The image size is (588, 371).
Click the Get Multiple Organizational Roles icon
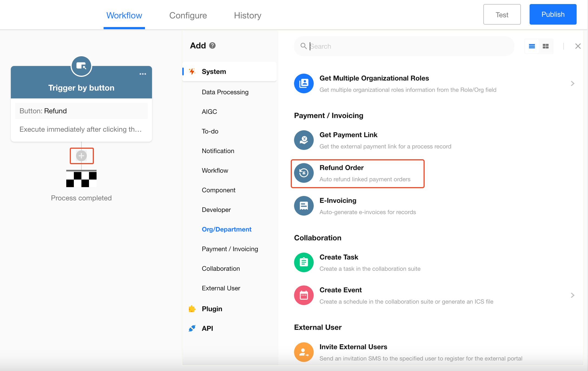tap(304, 84)
